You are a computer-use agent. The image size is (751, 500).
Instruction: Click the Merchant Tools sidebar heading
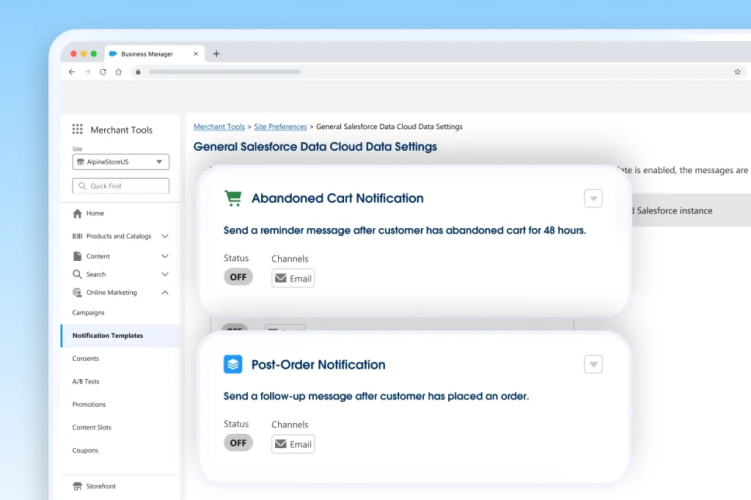click(121, 130)
